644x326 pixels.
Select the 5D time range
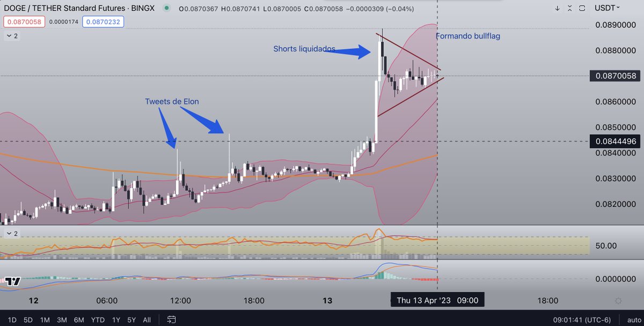coord(28,320)
